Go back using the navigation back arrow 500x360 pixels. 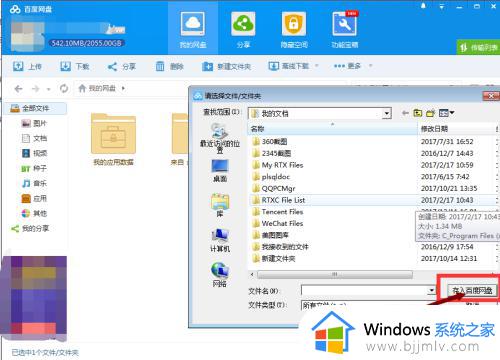point(19,89)
